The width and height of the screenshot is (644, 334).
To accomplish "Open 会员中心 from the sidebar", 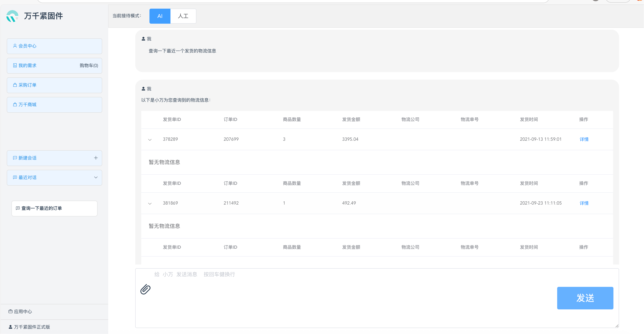I will pyautogui.click(x=28, y=46).
